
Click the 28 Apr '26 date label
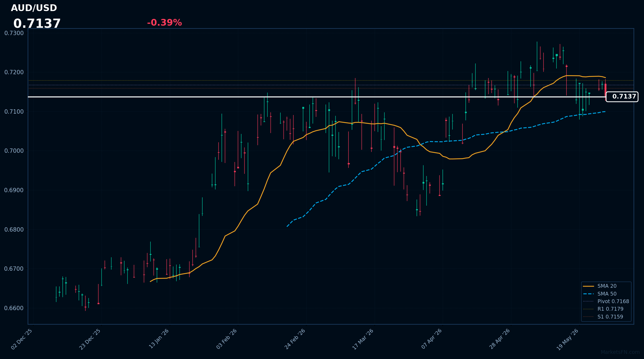[500, 339]
